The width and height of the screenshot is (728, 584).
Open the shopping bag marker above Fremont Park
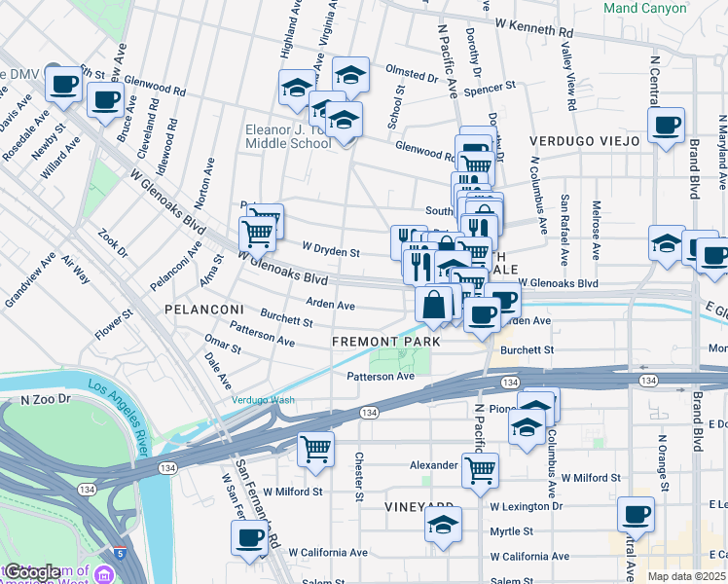point(434,305)
